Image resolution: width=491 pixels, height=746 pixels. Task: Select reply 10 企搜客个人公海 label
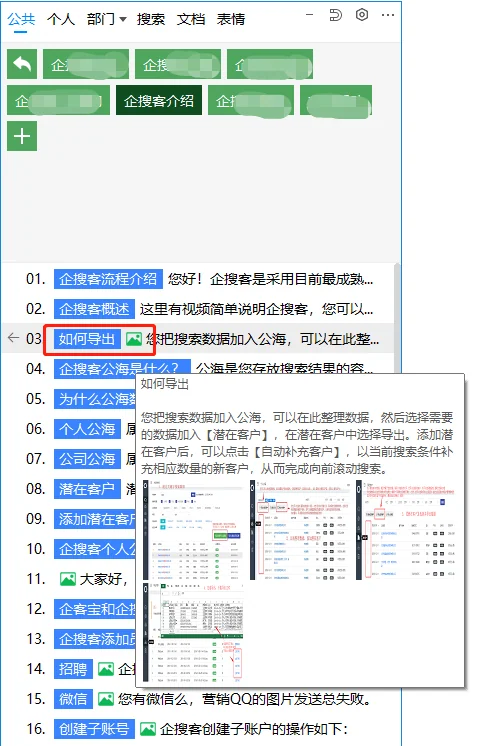tap(95, 549)
